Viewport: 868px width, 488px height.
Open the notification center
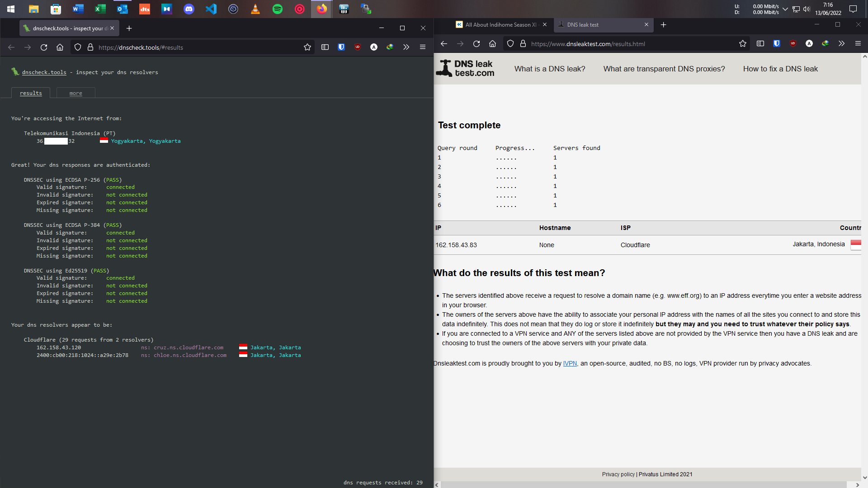(x=853, y=9)
